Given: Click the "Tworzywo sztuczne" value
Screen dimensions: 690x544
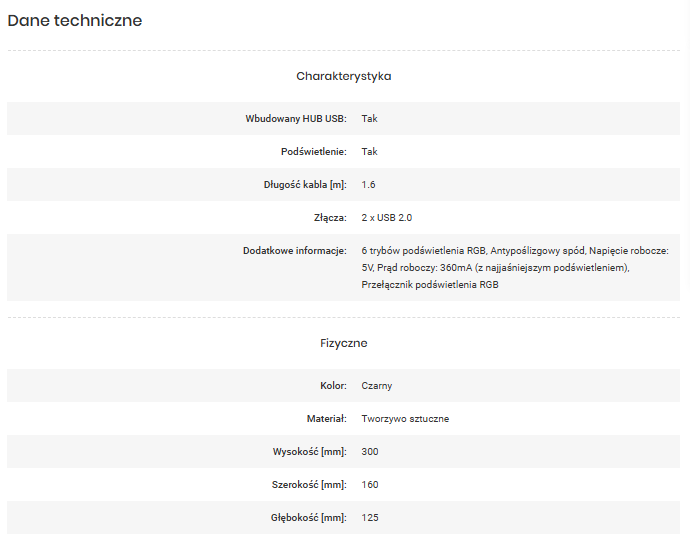Looking at the screenshot, I should (405, 419).
